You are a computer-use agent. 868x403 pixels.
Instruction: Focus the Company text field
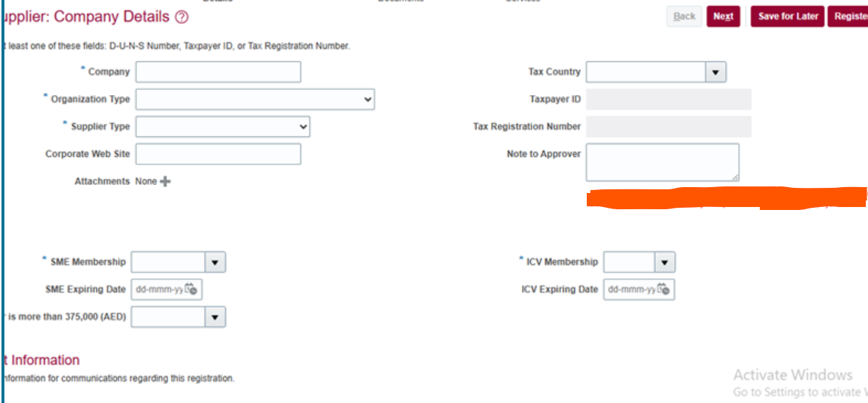tap(218, 72)
